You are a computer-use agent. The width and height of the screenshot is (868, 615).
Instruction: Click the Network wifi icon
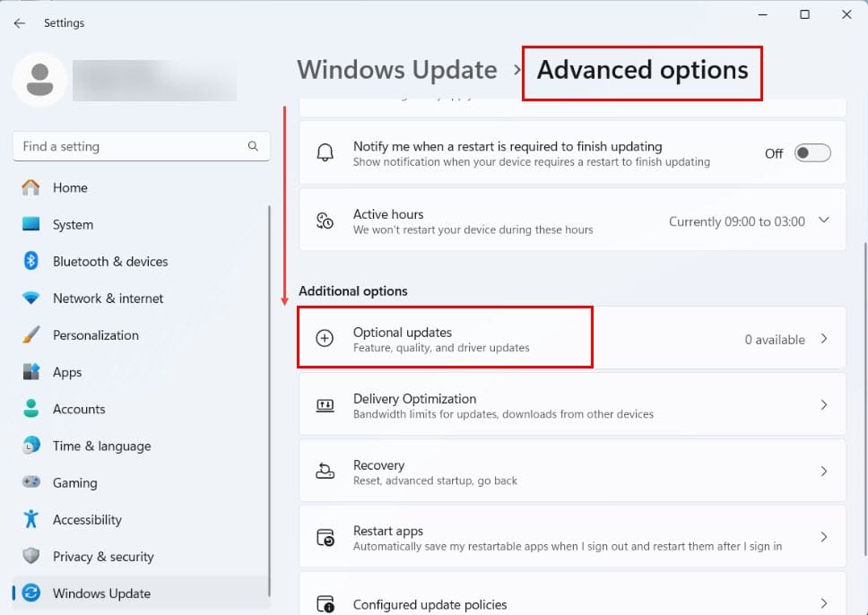tap(31, 298)
